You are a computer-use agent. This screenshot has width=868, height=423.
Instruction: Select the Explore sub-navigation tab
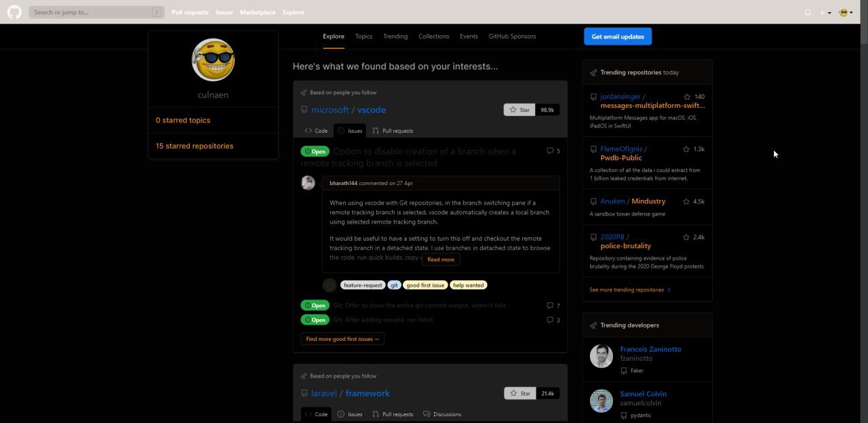pos(334,37)
